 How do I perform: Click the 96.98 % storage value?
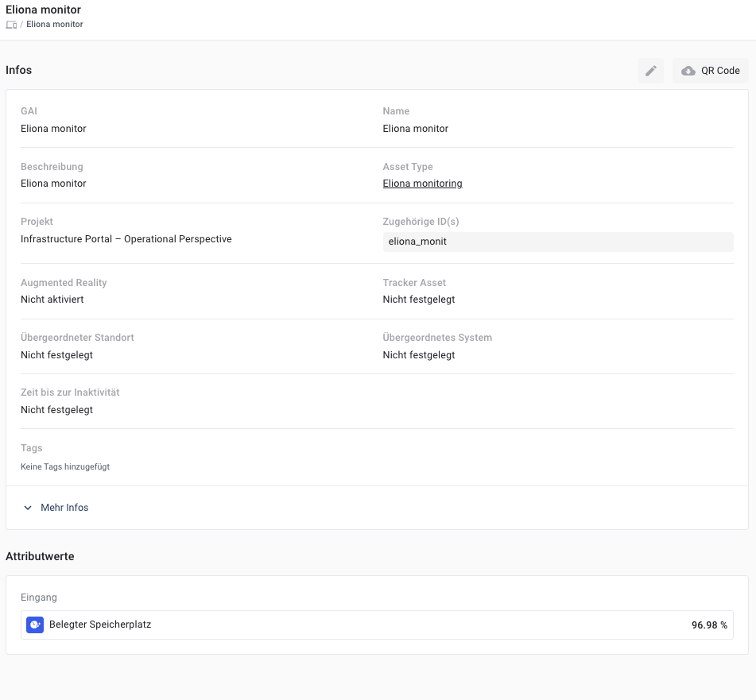(709, 625)
